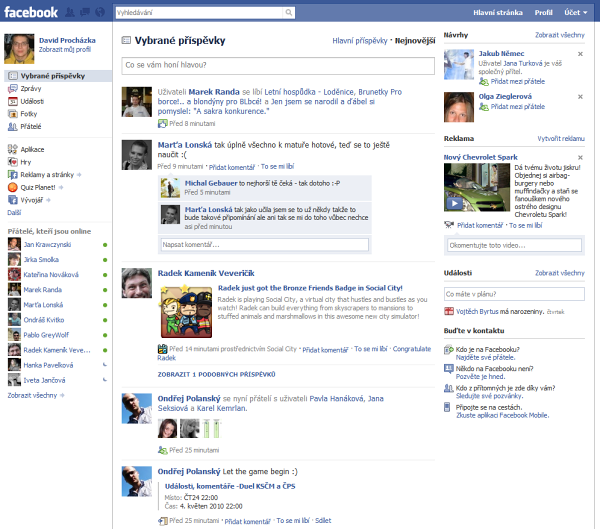Open Zprávy messages icon in sidebar
600x529 pixels.
pos(13,88)
